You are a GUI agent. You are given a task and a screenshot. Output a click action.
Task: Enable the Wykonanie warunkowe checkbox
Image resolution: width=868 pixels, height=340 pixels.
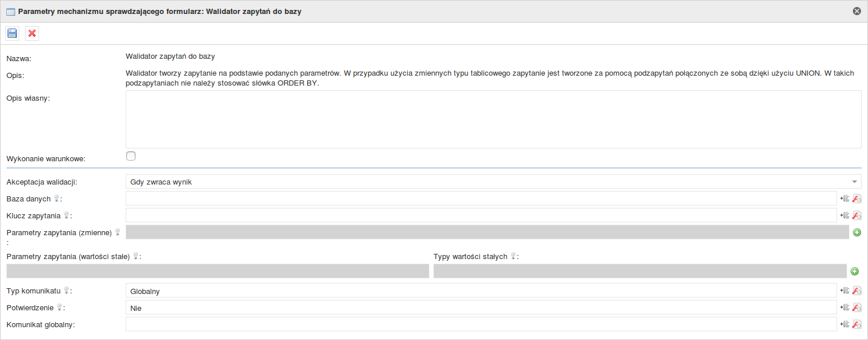[131, 156]
